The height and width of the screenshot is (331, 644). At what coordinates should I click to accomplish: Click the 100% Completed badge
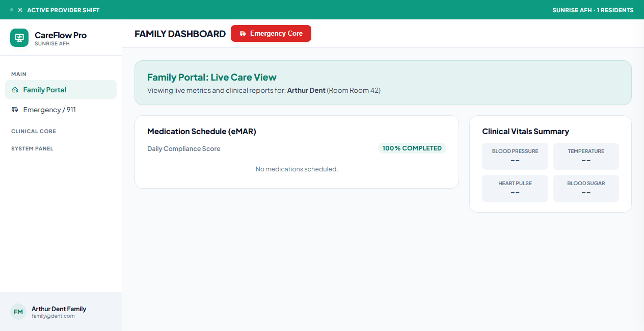(x=412, y=148)
